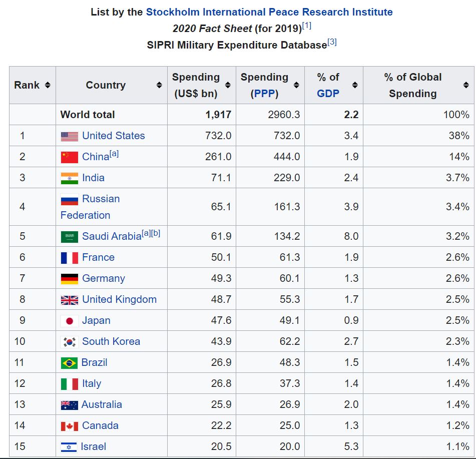The width and height of the screenshot is (476, 459).
Task: Open the GDP link in header
Action: [x=328, y=94]
